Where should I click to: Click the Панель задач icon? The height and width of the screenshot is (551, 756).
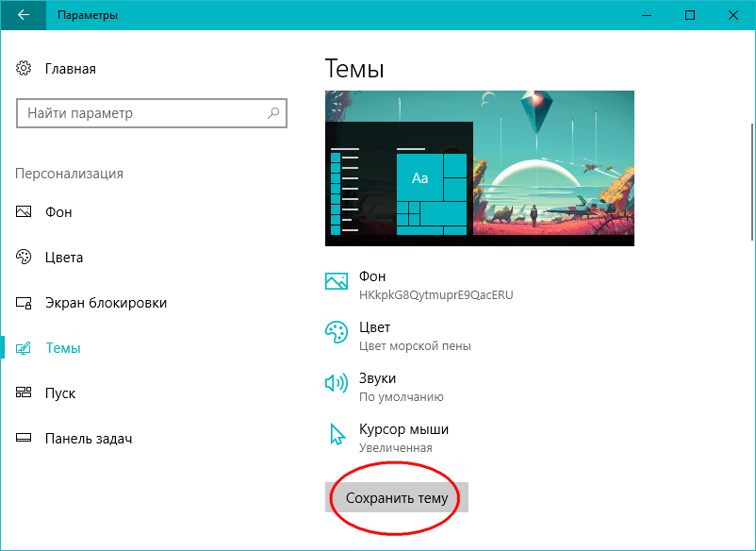tap(24, 438)
